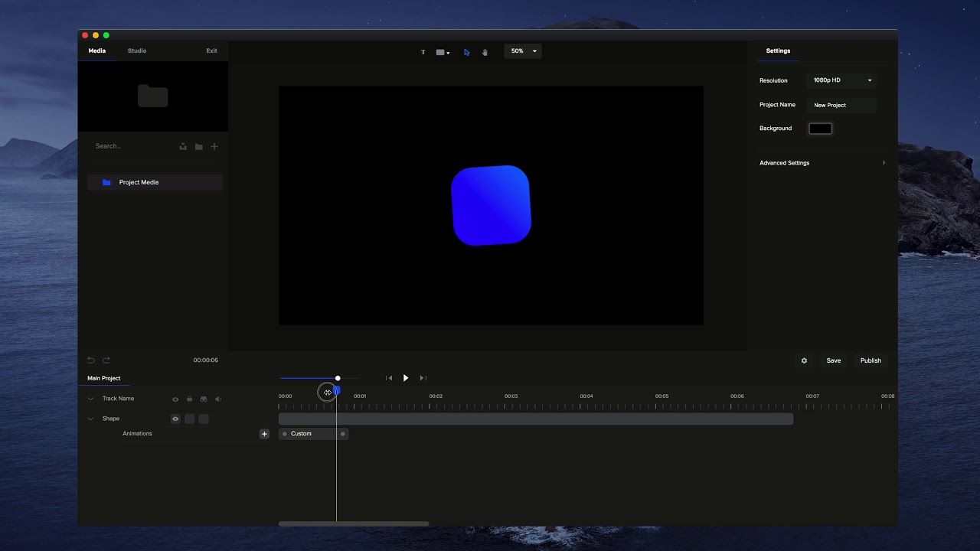Click the new folder icon
980x551 pixels.
(x=199, y=146)
